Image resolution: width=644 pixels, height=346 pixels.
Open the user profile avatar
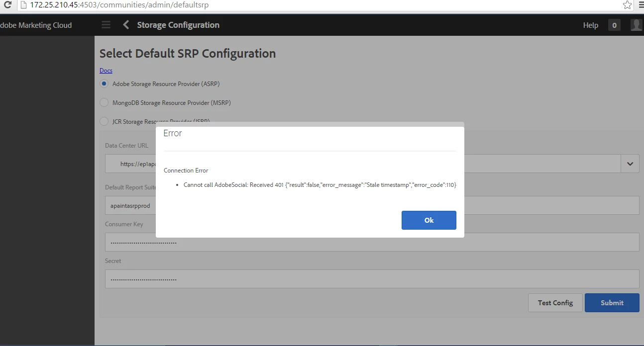coord(637,25)
